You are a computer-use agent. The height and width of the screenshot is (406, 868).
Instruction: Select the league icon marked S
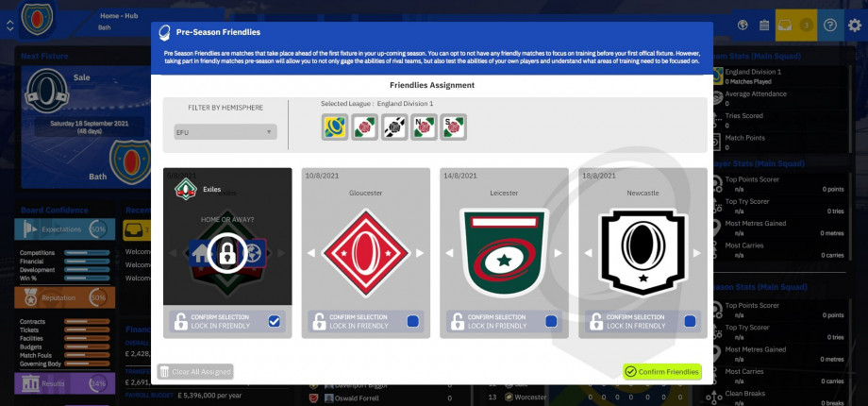[x=454, y=127]
